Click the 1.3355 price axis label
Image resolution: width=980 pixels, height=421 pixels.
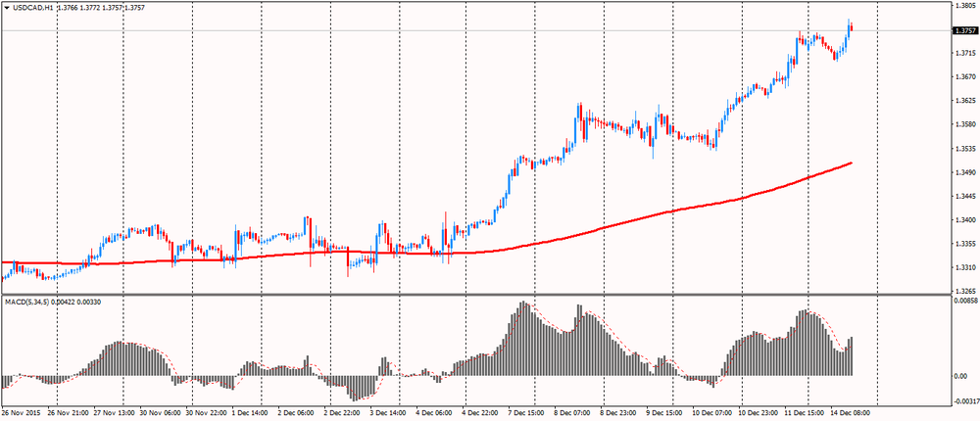[964, 244]
